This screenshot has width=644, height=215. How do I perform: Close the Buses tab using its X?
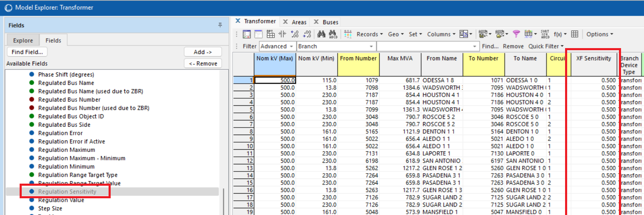[x=316, y=22]
